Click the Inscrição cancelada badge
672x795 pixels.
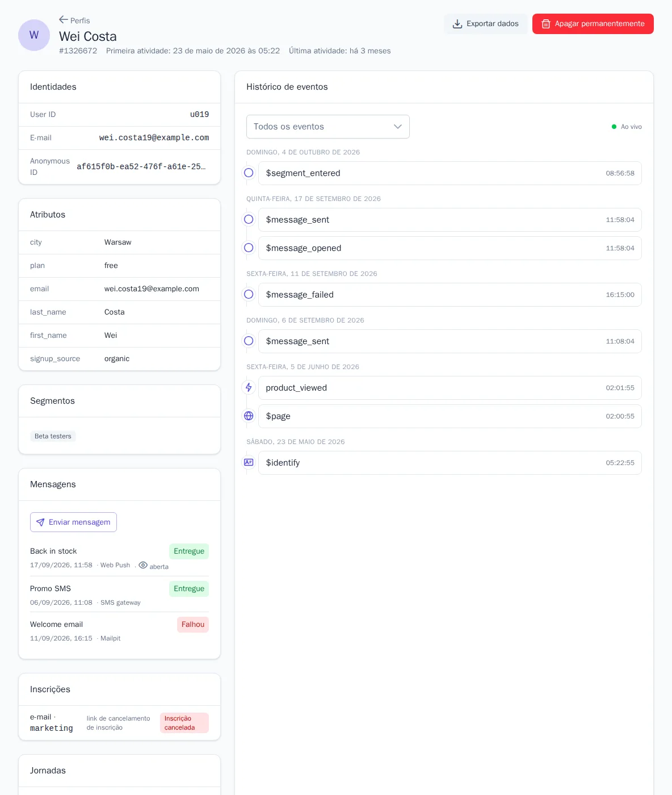(184, 723)
